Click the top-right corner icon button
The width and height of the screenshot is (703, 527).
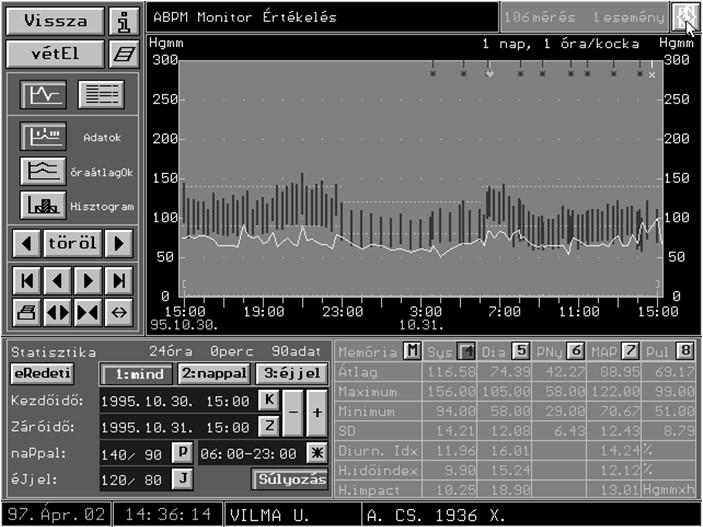point(685,17)
